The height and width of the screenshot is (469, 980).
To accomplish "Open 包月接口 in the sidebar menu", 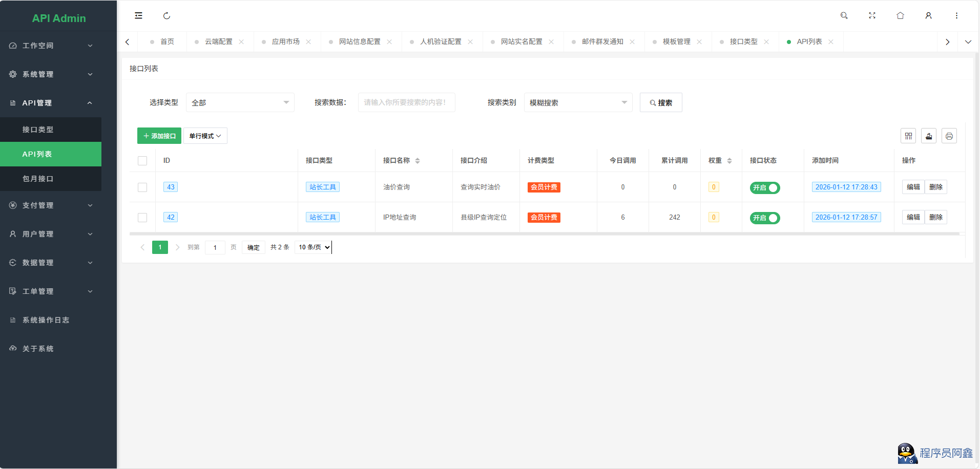I will 38,179.
